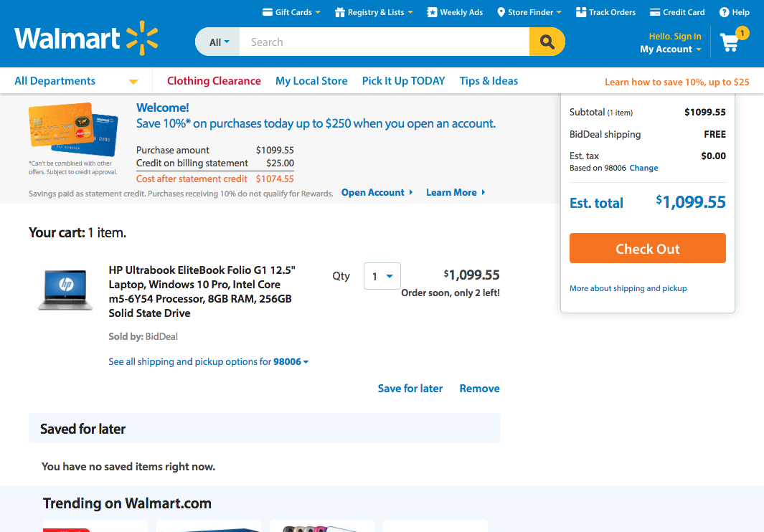This screenshot has height=532, width=764.
Task: Click the Gift Cards card icon
Action: pyautogui.click(x=267, y=12)
